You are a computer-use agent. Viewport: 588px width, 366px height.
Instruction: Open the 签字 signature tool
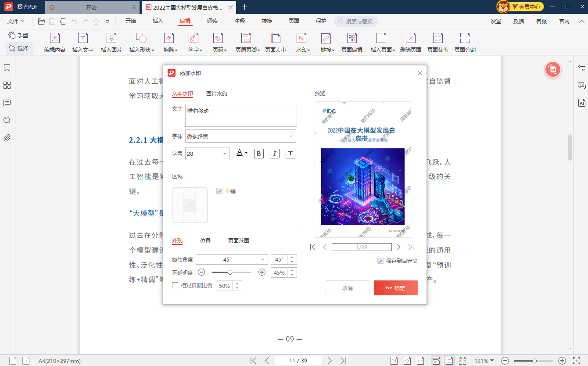[193, 43]
